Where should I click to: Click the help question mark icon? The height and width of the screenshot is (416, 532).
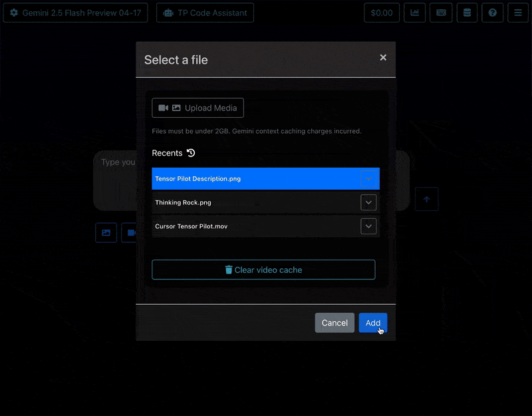[492, 13]
